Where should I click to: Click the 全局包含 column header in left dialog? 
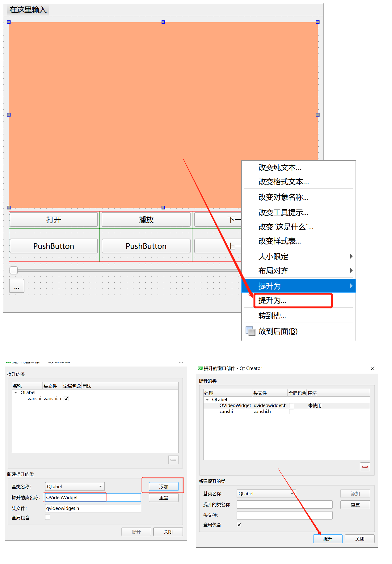tap(72, 386)
